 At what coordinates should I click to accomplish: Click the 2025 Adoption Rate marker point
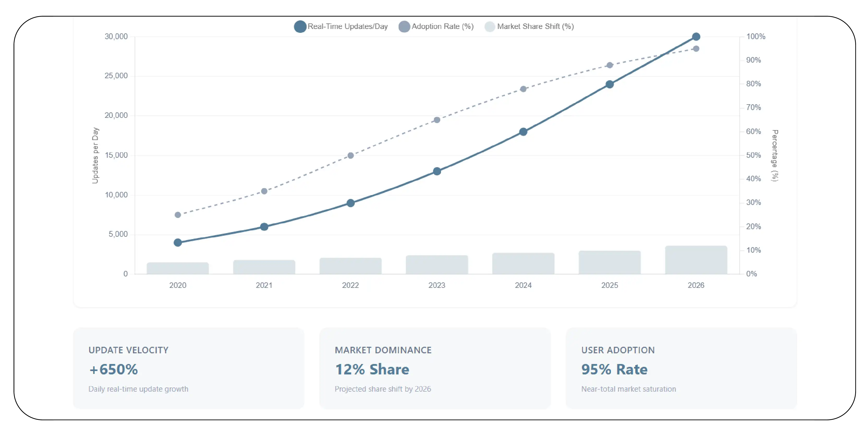pyautogui.click(x=609, y=65)
